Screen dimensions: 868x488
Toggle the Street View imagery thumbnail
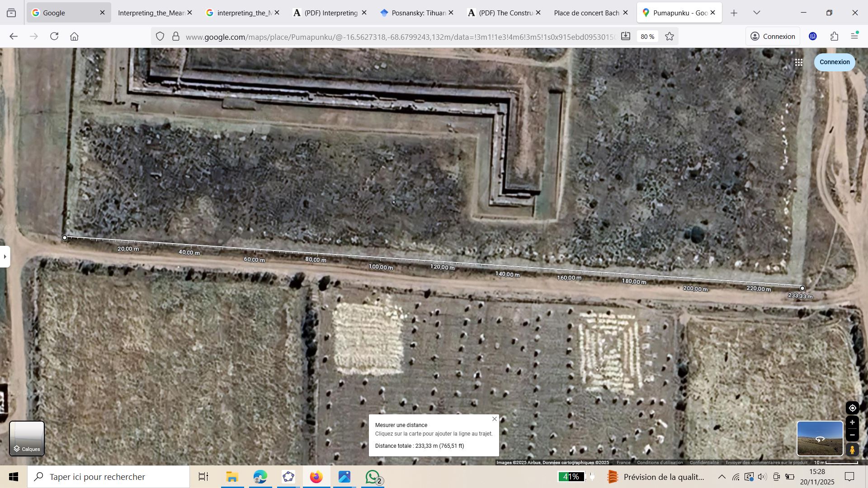(x=819, y=438)
